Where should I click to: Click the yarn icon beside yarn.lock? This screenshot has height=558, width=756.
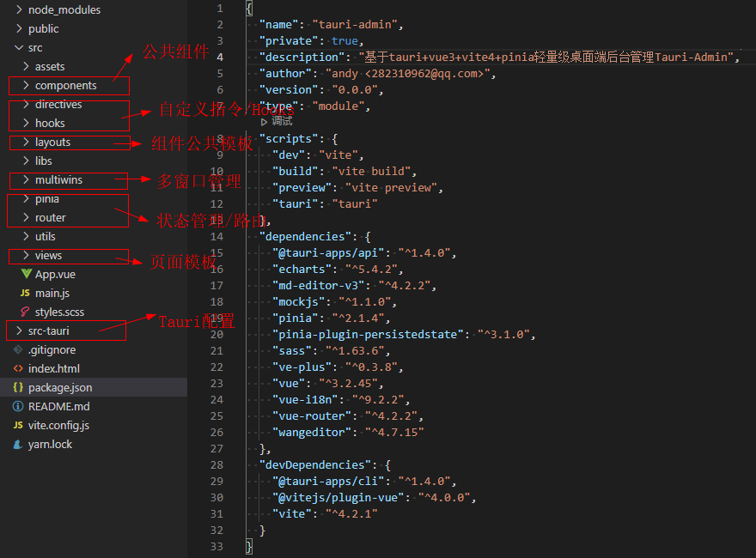(18, 445)
